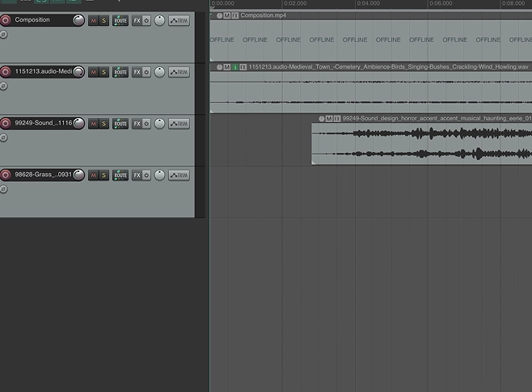Open routing for the 99249-Sound track
532x392 pixels.
pos(120,124)
